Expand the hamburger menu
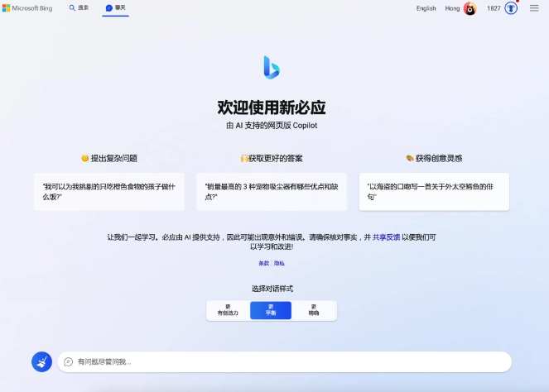 click(534, 8)
